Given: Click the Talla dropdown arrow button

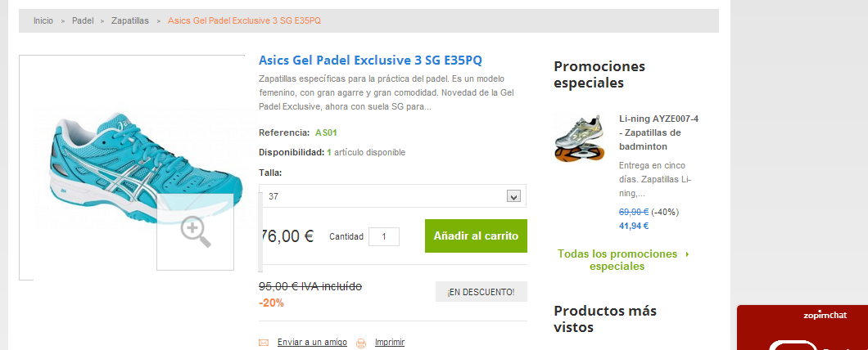Looking at the screenshot, I should coord(514,196).
